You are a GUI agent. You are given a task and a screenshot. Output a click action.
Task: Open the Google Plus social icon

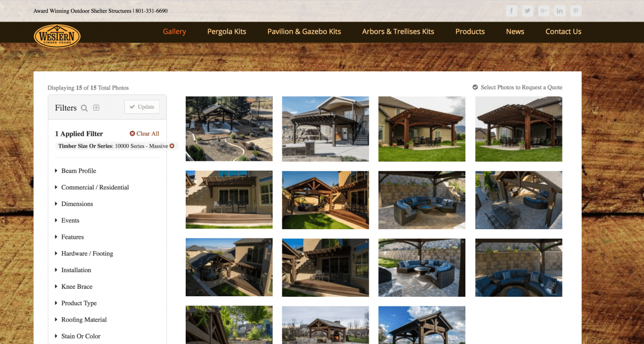coord(544,11)
